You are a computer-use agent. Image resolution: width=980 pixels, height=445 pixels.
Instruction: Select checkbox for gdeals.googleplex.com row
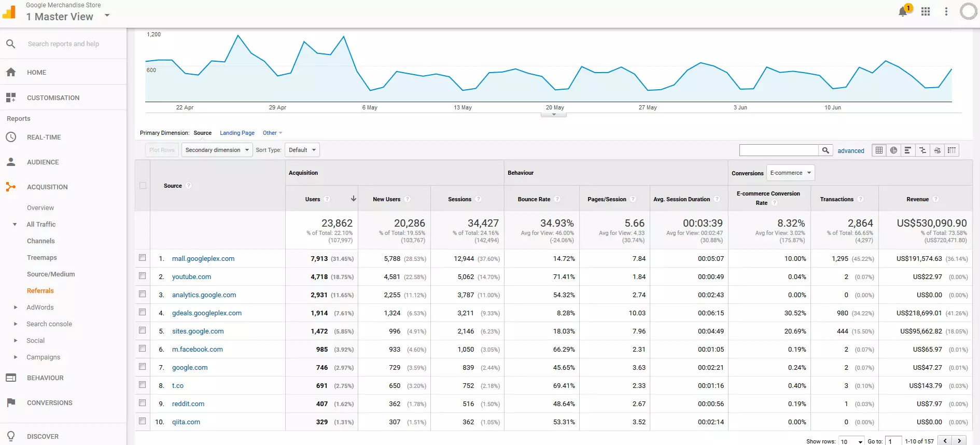(143, 312)
